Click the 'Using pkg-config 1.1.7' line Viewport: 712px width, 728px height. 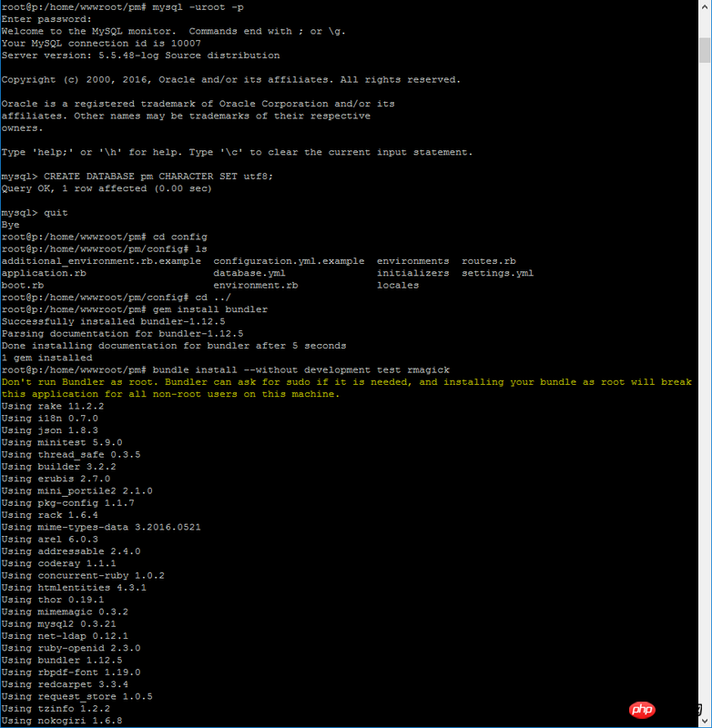pyautogui.click(x=67, y=502)
